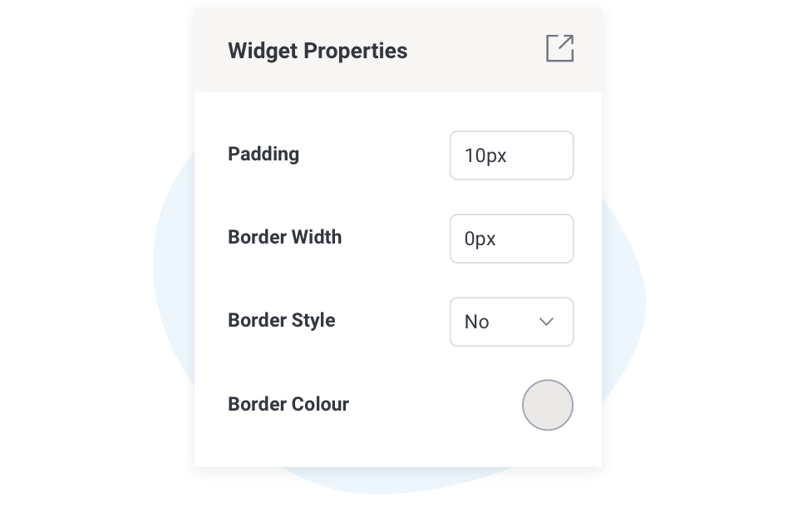Click the Border Colour label
The height and width of the screenshot is (532, 798).
(x=288, y=404)
